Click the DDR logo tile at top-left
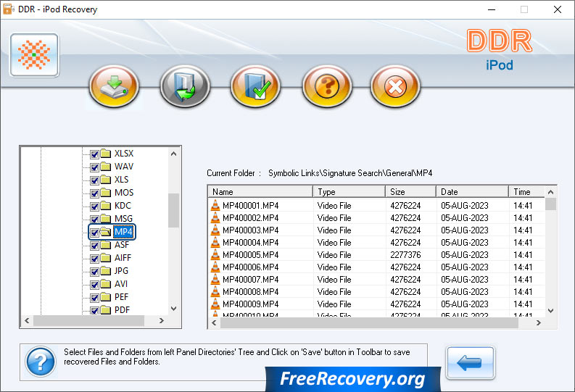Image resolution: width=575 pixels, height=392 pixels. click(34, 55)
